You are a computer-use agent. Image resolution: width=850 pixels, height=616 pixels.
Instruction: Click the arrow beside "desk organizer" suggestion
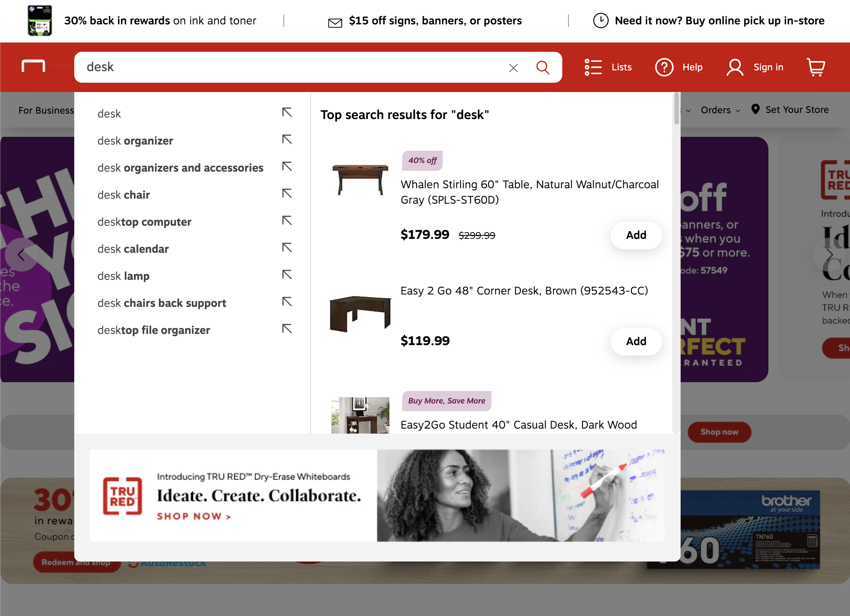[287, 140]
